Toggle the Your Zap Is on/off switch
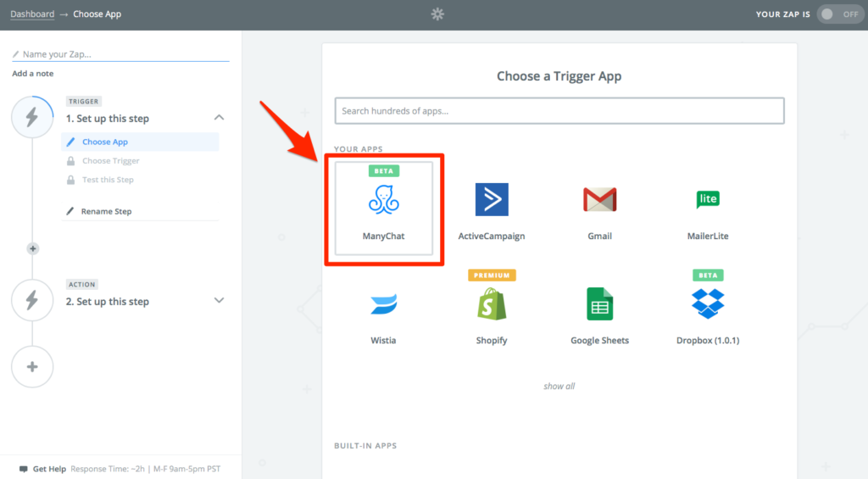 pyautogui.click(x=839, y=14)
